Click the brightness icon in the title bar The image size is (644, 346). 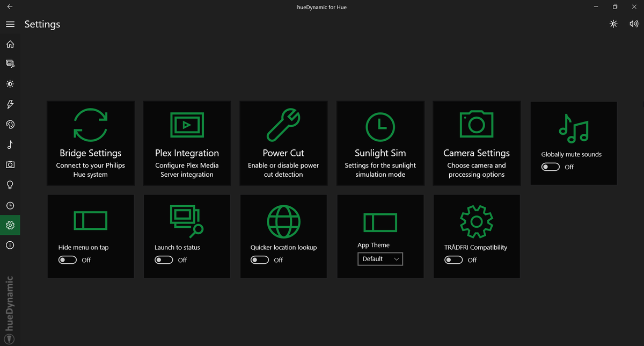(x=613, y=24)
